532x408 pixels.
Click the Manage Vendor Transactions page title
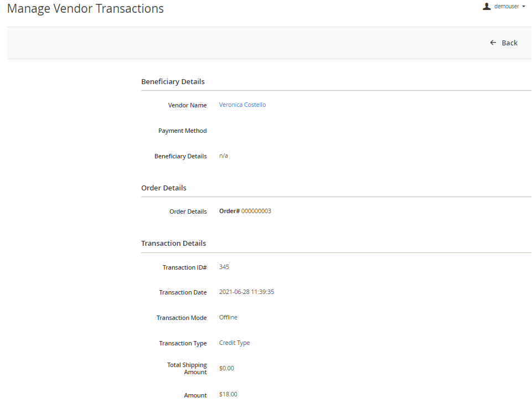click(x=85, y=9)
